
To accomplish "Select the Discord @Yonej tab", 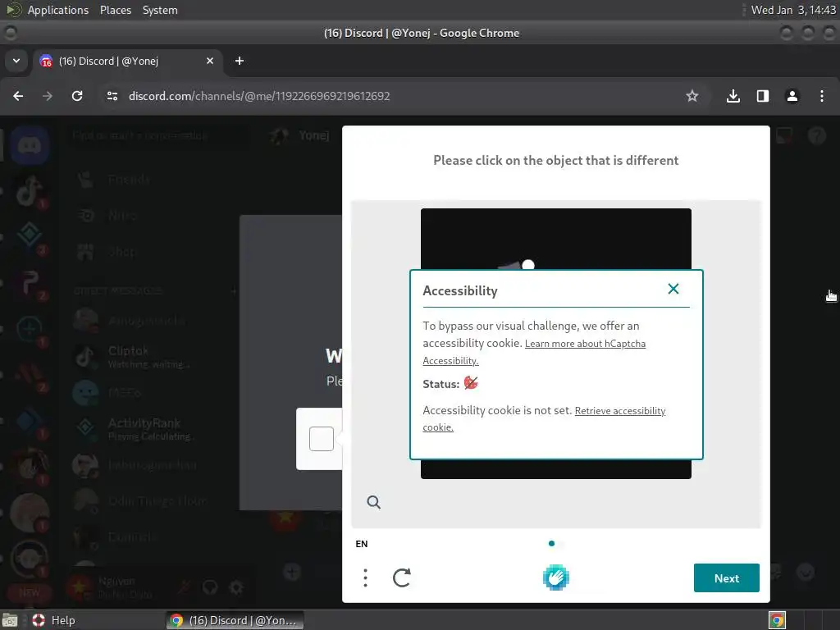I will tap(129, 61).
